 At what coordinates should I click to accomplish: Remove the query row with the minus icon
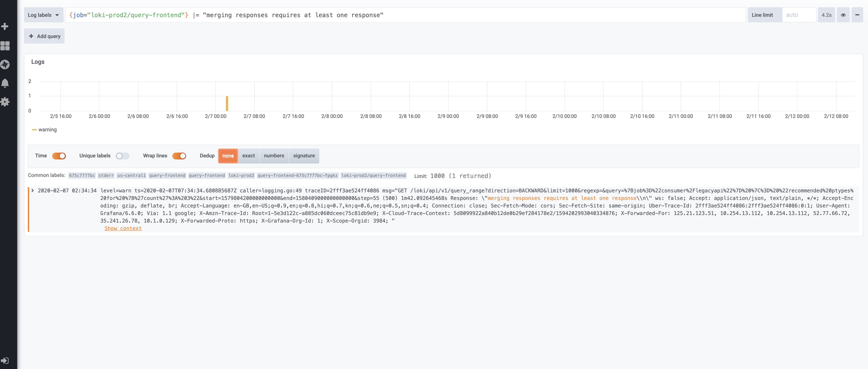point(858,15)
